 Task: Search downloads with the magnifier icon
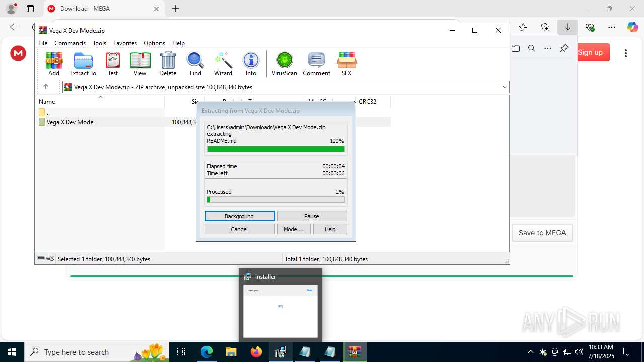tap(531, 48)
